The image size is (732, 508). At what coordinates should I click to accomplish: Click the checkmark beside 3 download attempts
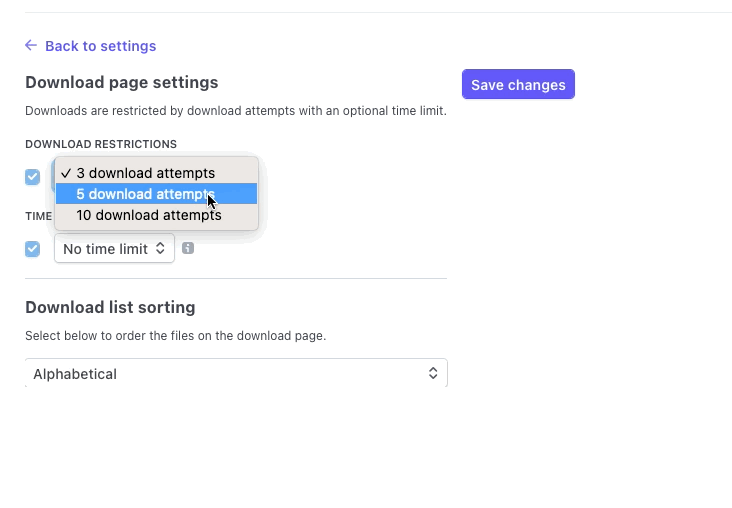tap(65, 173)
